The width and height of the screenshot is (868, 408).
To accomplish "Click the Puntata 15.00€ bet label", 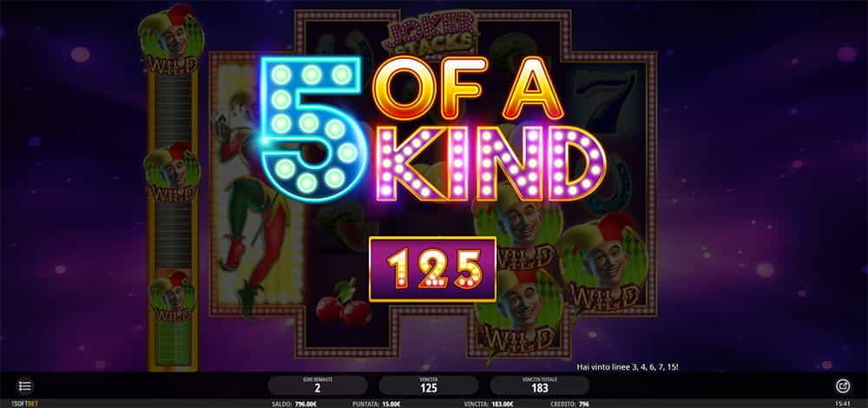I will [375, 405].
